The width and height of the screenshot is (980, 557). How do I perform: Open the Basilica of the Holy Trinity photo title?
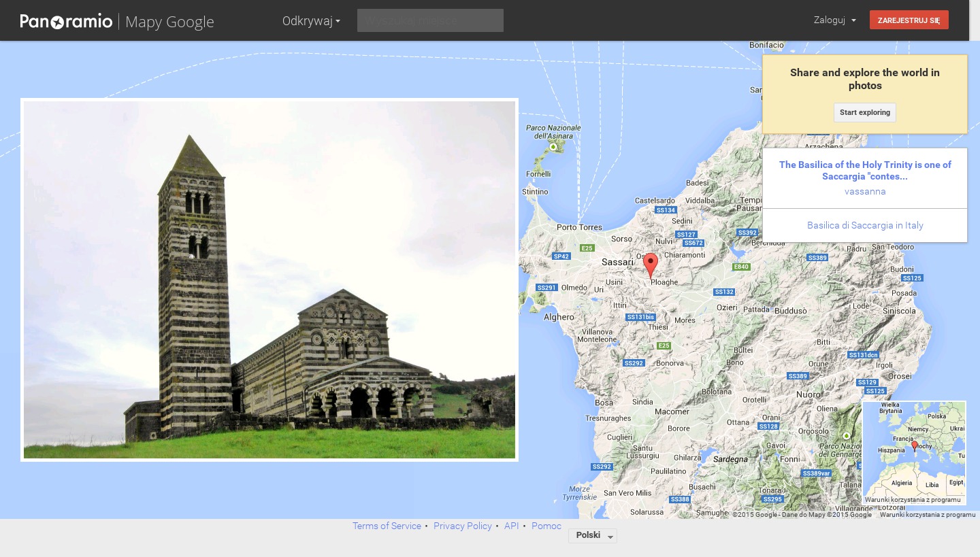(865, 170)
